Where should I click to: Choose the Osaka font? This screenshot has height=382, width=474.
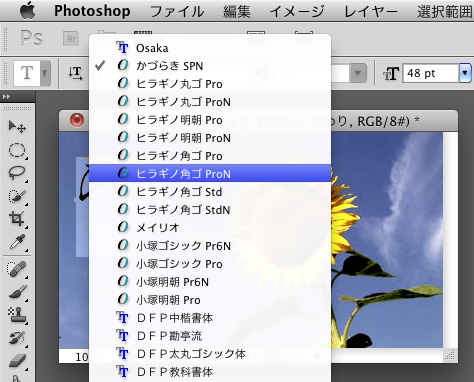(210, 48)
